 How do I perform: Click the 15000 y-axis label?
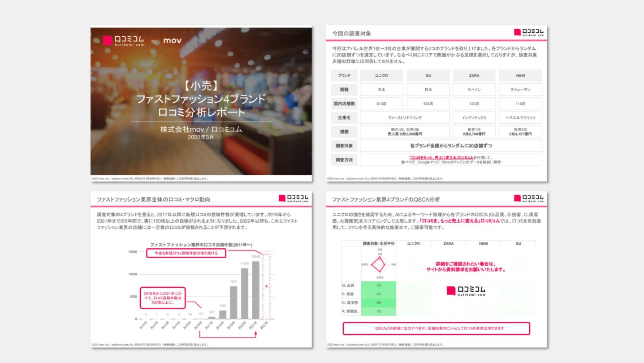coord(132,252)
